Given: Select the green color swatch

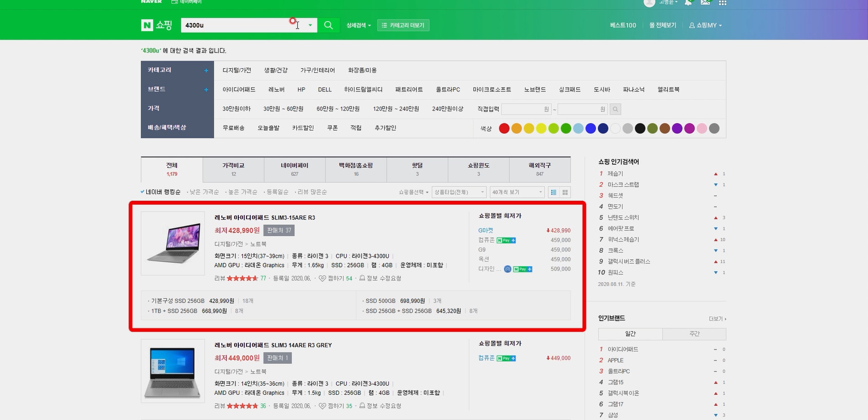Looking at the screenshot, I should (x=566, y=128).
